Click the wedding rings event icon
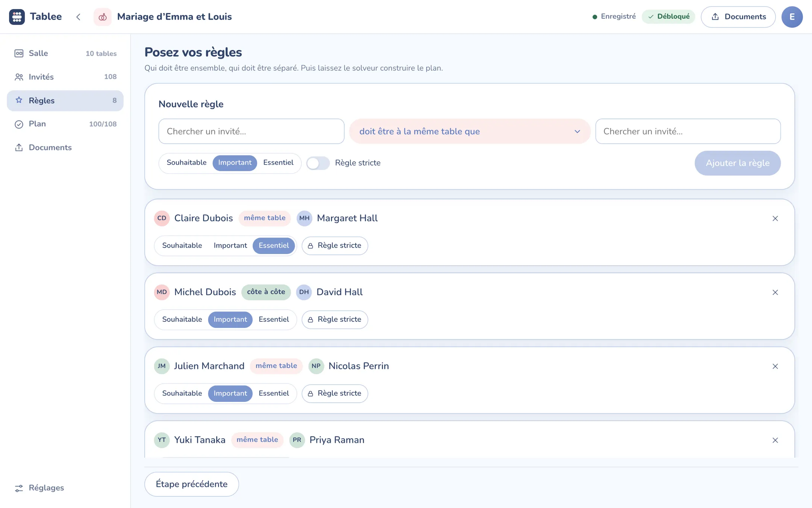The image size is (812, 508). (103, 17)
